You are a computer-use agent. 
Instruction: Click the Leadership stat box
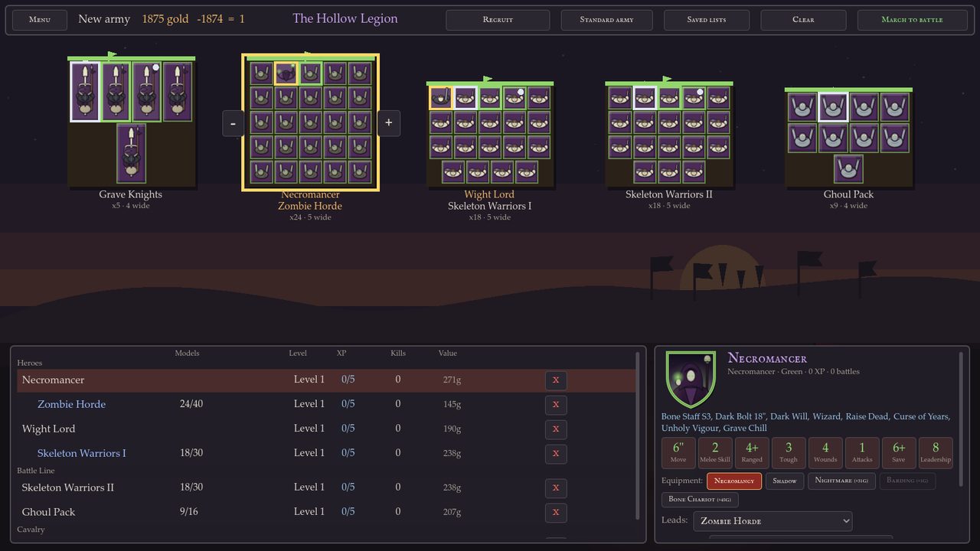click(935, 452)
